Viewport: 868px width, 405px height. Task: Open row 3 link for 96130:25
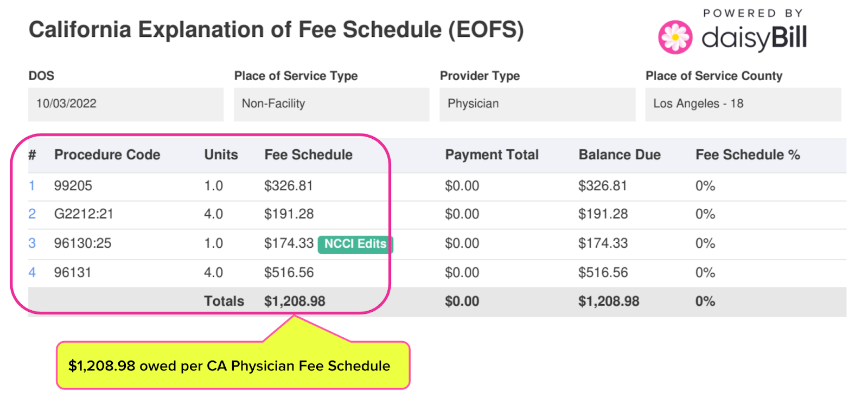pyautogui.click(x=32, y=243)
